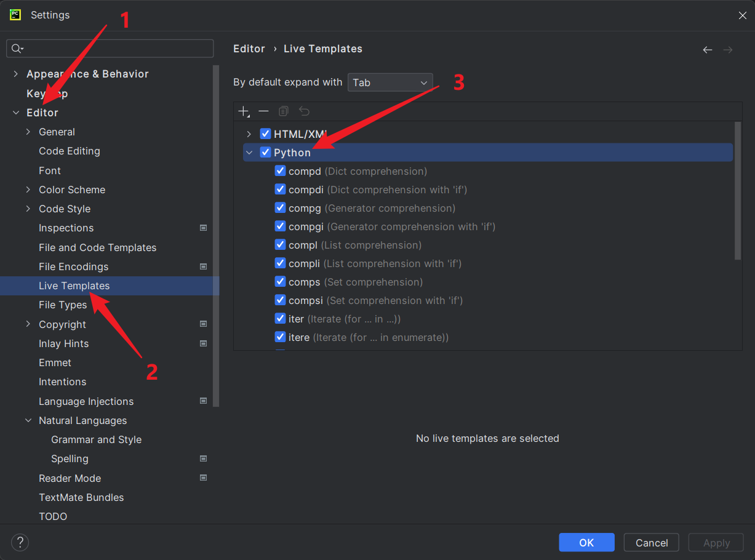Viewport: 755px width, 560px height.
Task: Click the project-level icon next to Inspections
Action: (204, 228)
